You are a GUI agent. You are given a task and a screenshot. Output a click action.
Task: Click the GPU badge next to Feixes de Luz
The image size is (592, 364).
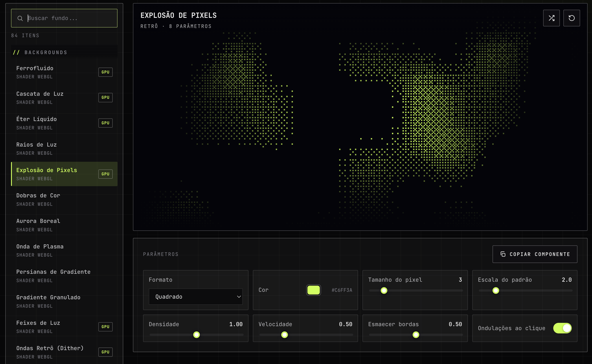(x=105, y=327)
